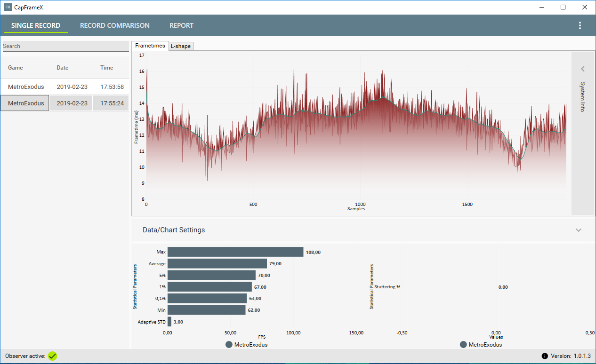This screenshot has height=364, width=596.
Task: Click the System Info vertical label
Action: coord(582,96)
